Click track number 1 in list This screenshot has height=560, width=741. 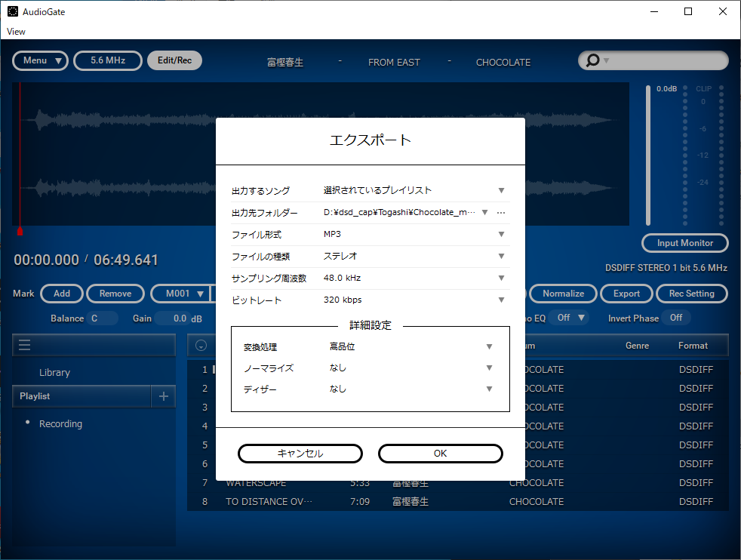tap(204, 370)
